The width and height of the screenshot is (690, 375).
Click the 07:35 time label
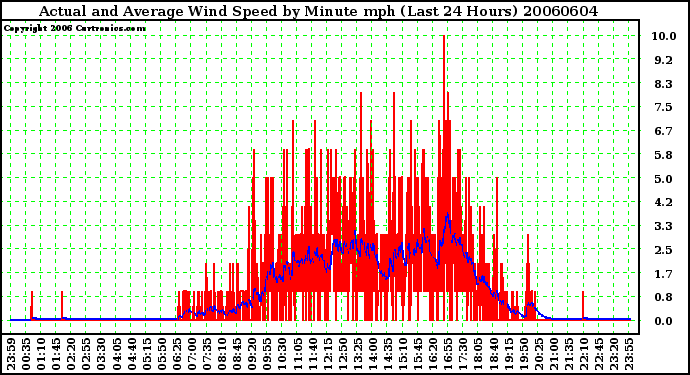207,354
